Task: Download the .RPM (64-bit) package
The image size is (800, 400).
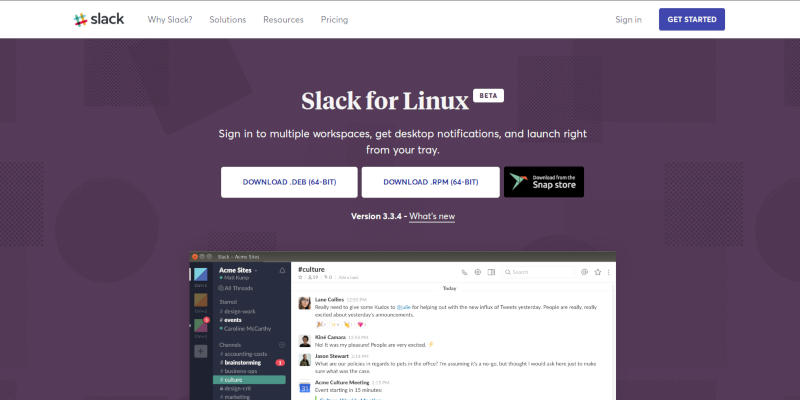Action: coord(431,182)
